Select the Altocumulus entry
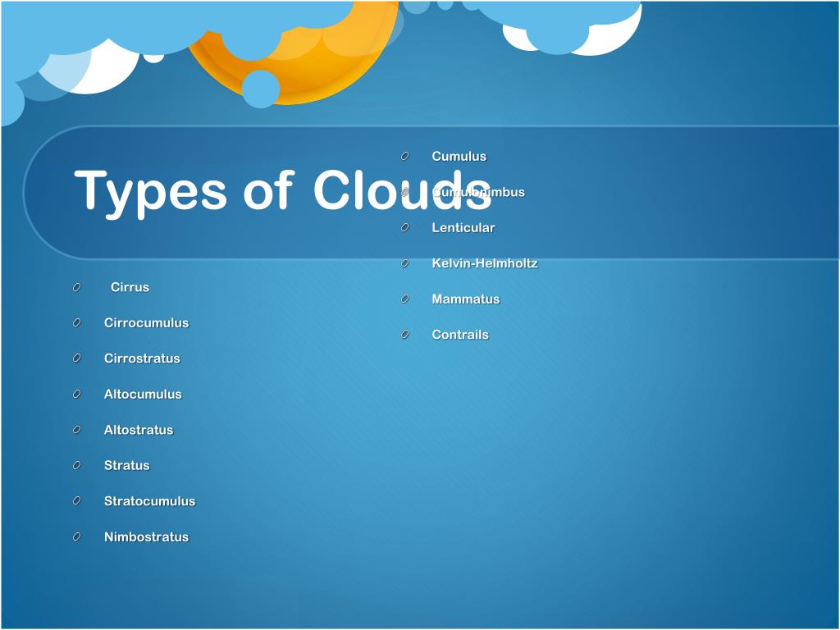 [143, 395]
